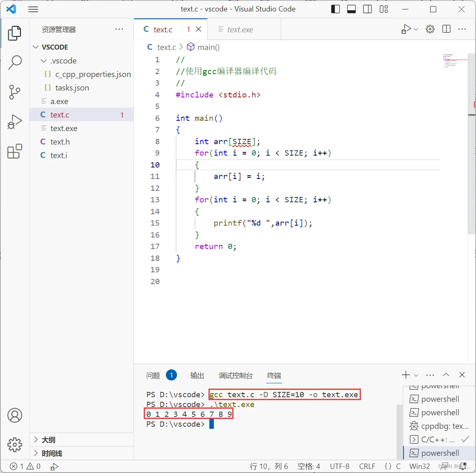
Task: Switch to the 输出 output panel tab
Action: [x=197, y=376]
